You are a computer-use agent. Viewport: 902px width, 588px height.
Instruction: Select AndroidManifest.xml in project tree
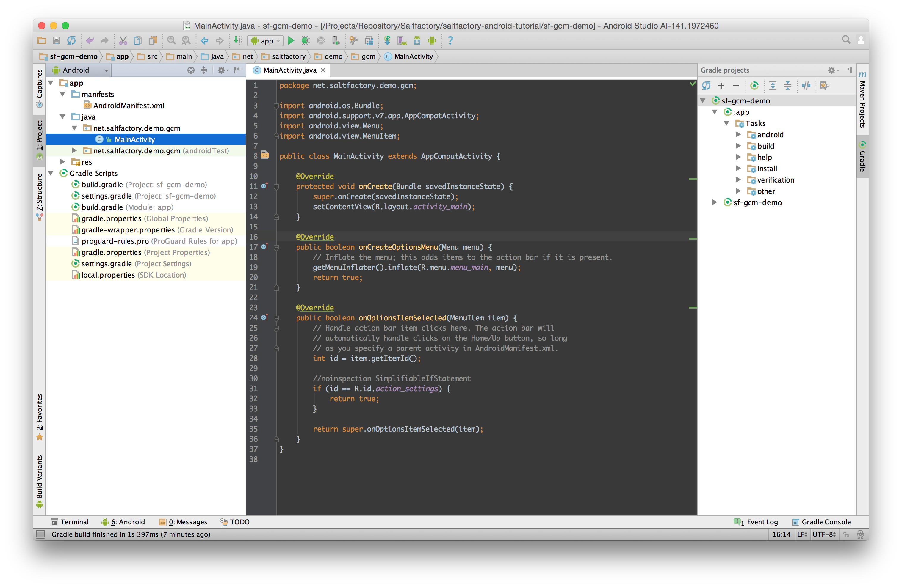pos(124,105)
